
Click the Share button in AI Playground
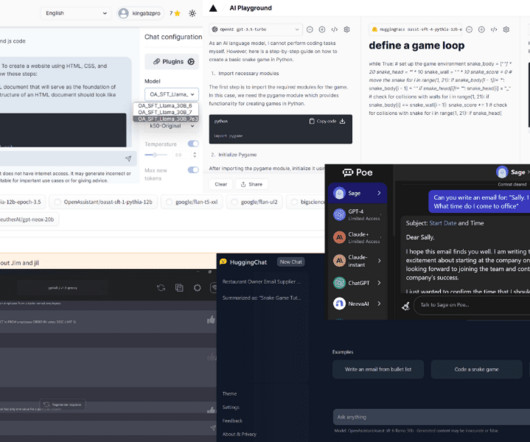[x=251, y=184]
